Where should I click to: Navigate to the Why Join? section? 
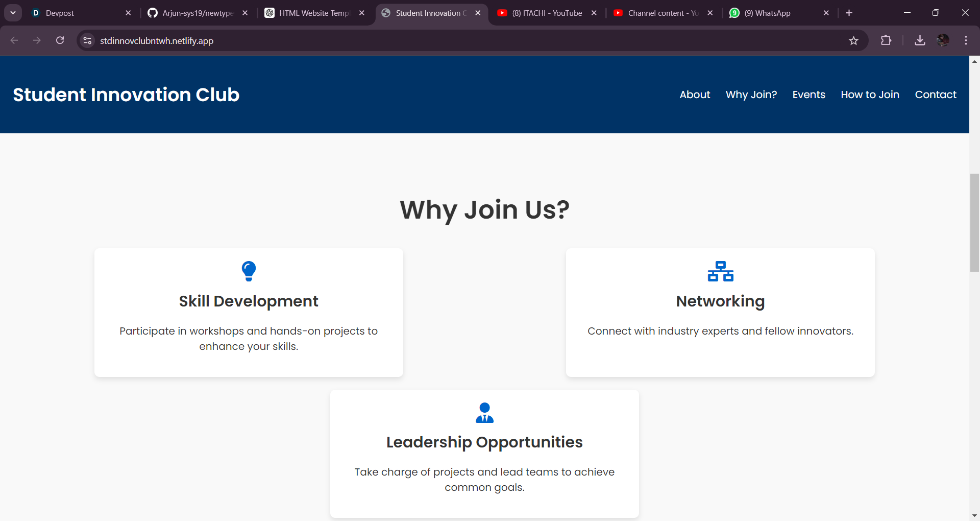click(751, 94)
